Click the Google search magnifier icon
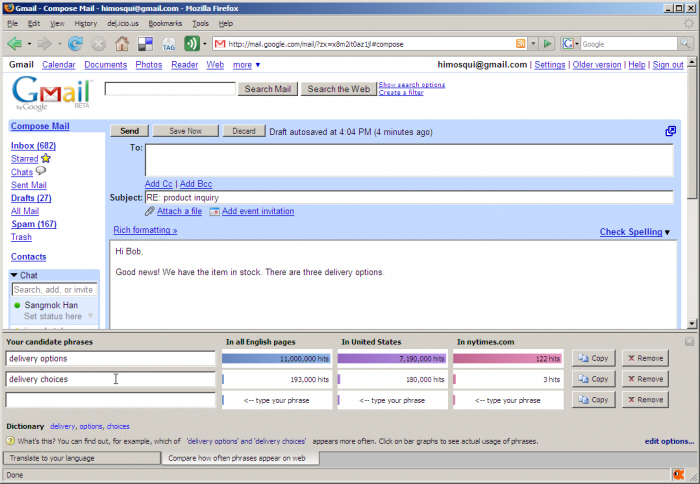 (x=685, y=44)
